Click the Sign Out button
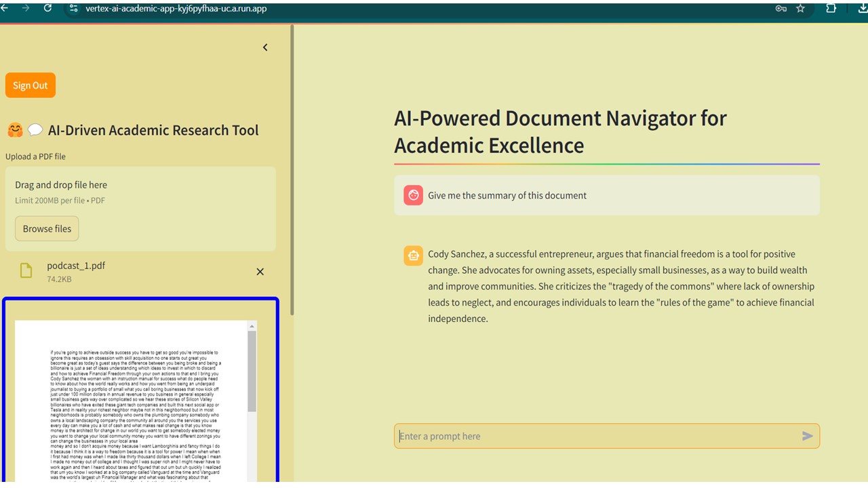Viewport: 868px width, 488px height. 31,85
